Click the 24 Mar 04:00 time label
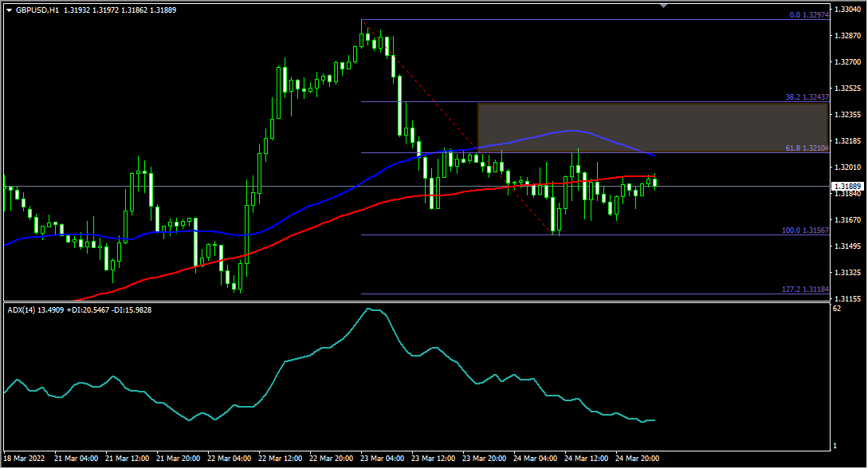 point(536,459)
